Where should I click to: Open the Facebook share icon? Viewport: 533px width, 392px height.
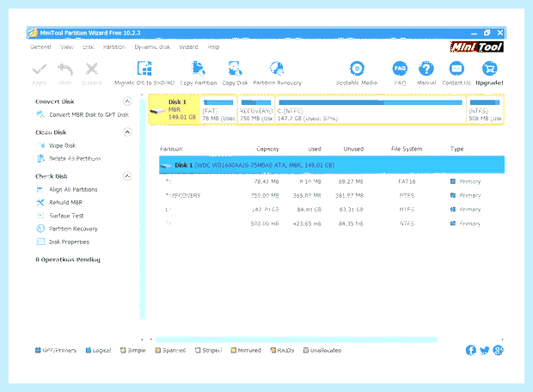[x=471, y=350]
